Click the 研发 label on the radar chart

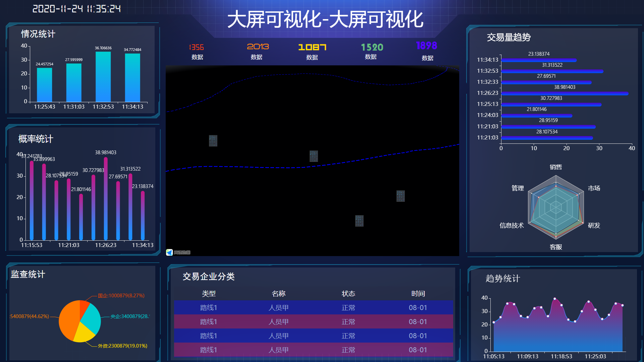pyautogui.click(x=594, y=226)
